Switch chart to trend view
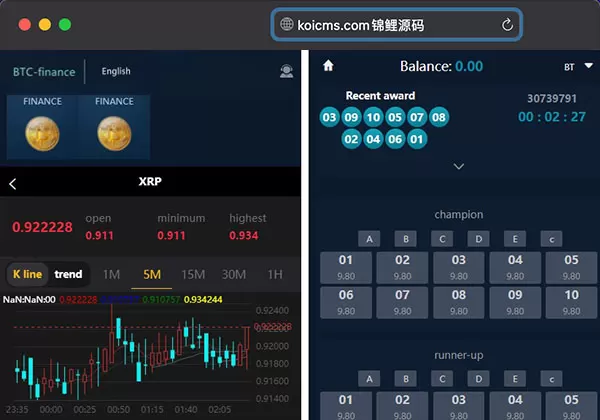Viewport: 600px width, 420px height. point(69,274)
